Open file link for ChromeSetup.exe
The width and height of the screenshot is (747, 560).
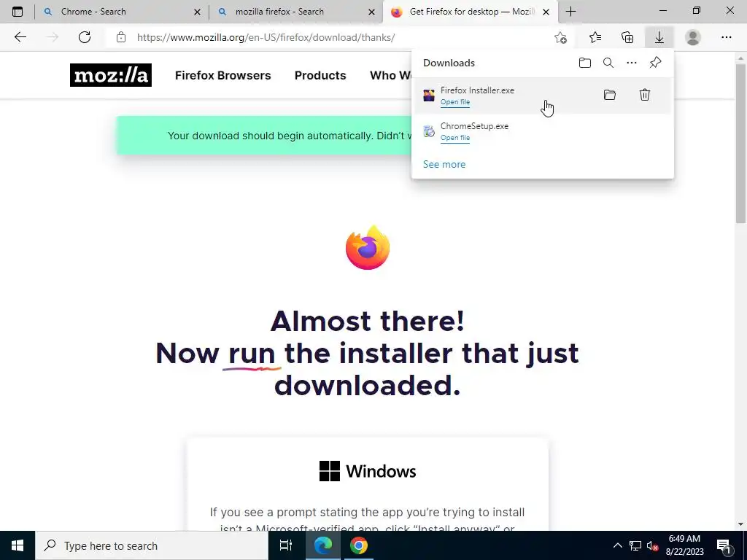(x=455, y=138)
